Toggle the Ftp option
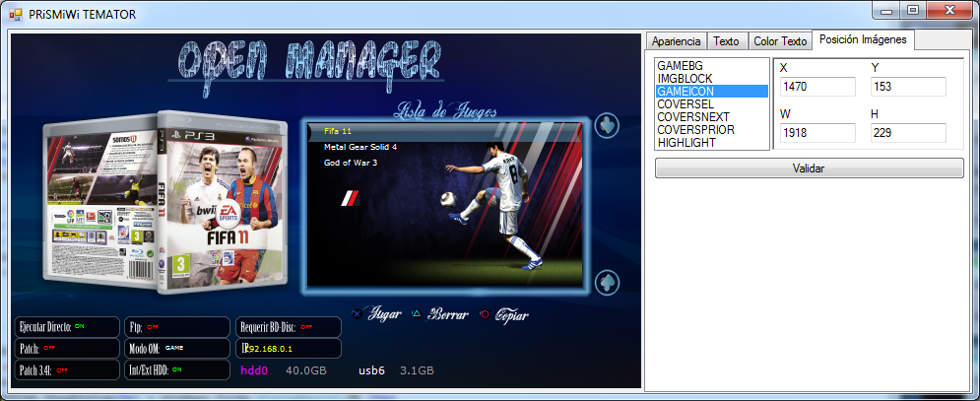The image size is (980, 401). pos(177,326)
